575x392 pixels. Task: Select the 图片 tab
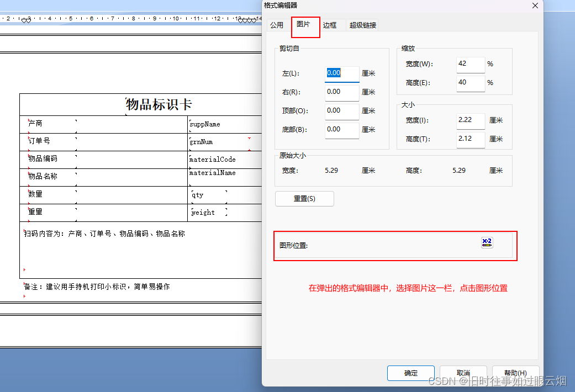coord(305,25)
